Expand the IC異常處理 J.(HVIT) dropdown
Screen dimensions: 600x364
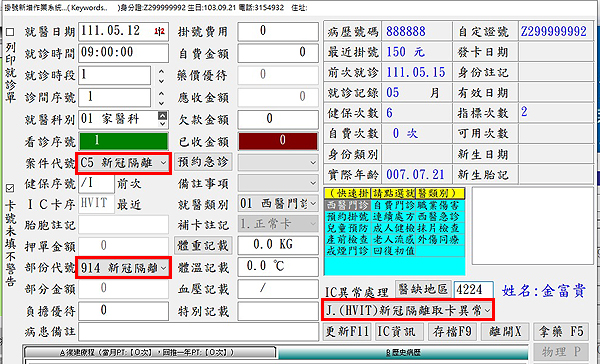click(x=408, y=310)
